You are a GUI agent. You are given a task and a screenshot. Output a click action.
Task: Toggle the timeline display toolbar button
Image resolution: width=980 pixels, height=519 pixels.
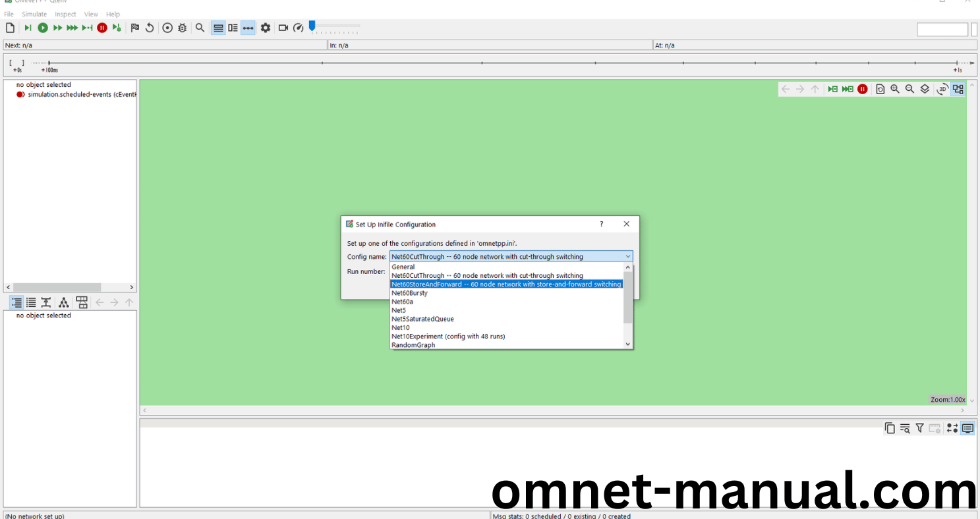[x=248, y=28]
